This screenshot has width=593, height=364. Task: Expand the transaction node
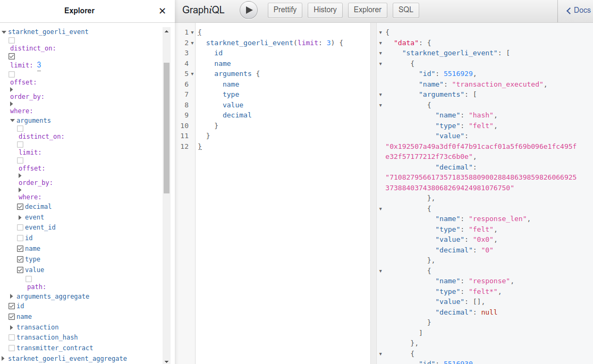coord(11,327)
